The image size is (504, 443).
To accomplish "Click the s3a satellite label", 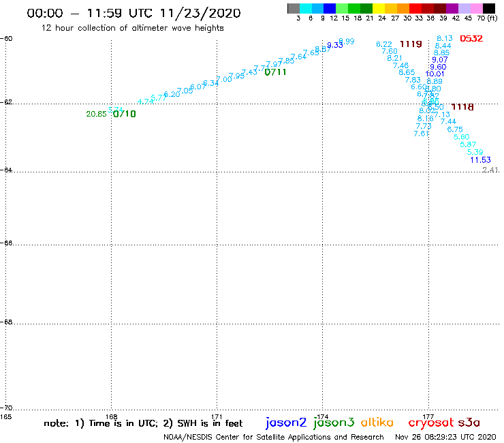I will tap(469, 423).
